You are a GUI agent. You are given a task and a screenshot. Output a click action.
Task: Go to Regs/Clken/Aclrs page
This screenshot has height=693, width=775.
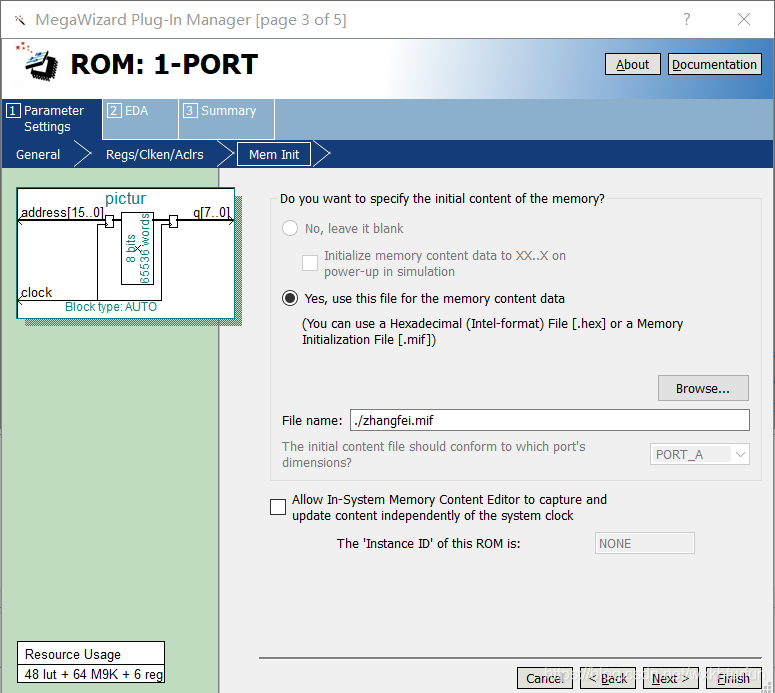click(x=154, y=154)
